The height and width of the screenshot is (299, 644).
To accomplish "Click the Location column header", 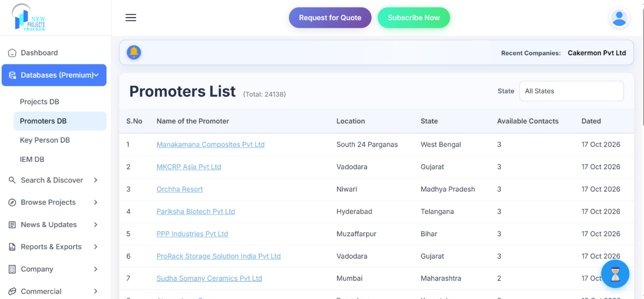I will tap(351, 121).
